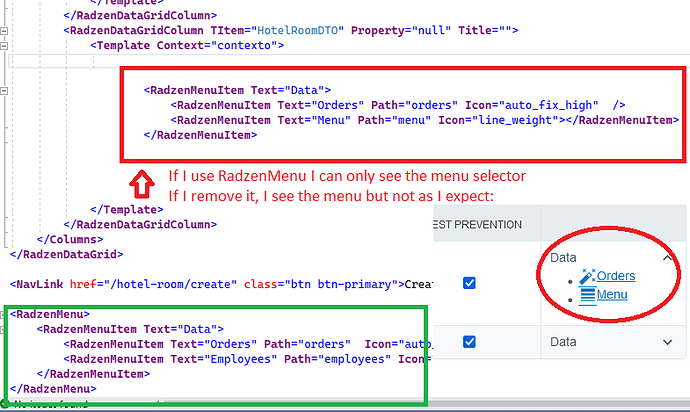Expand the collapsed Data menu with down chevron

(x=667, y=342)
